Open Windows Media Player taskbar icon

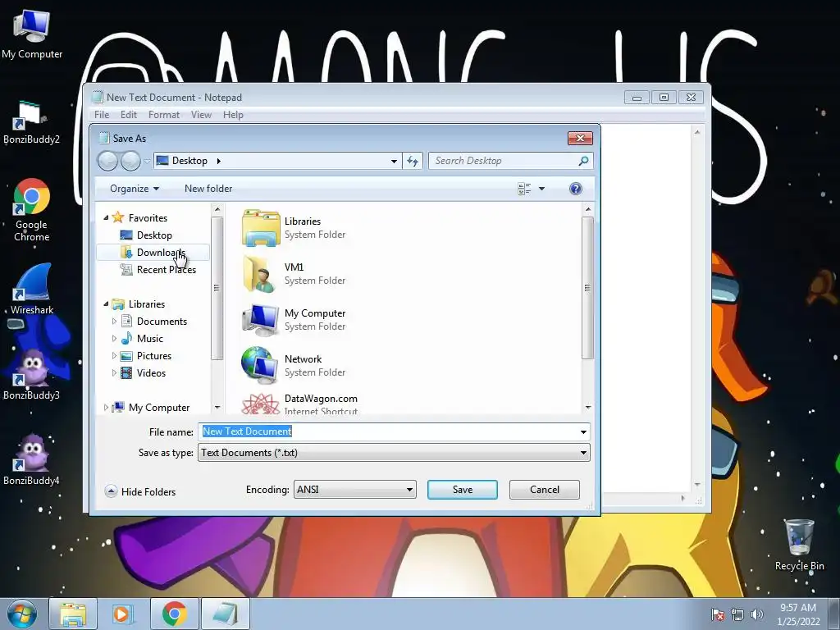click(x=122, y=614)
